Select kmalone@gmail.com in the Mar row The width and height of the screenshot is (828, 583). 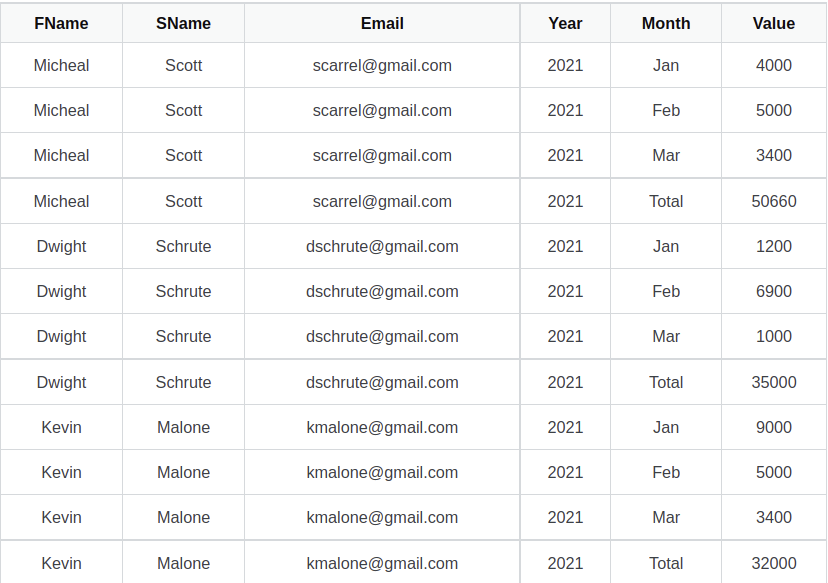point(382,518)
